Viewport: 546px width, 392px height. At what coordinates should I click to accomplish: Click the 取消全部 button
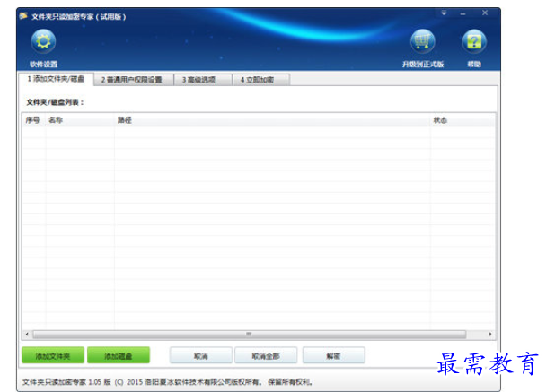266,355
